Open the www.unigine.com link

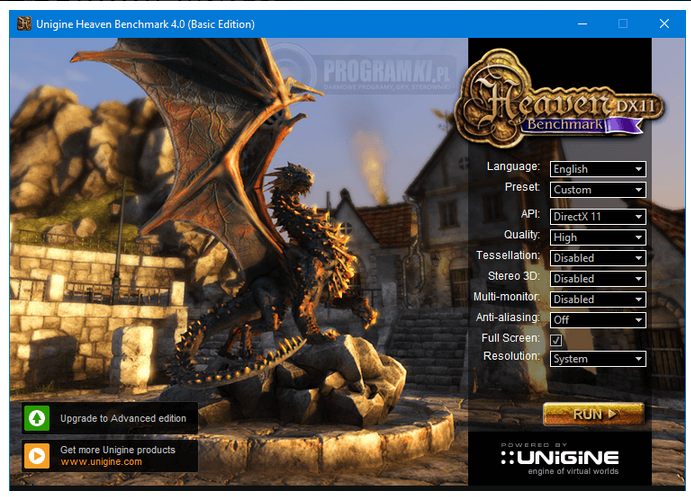(101, 462)
